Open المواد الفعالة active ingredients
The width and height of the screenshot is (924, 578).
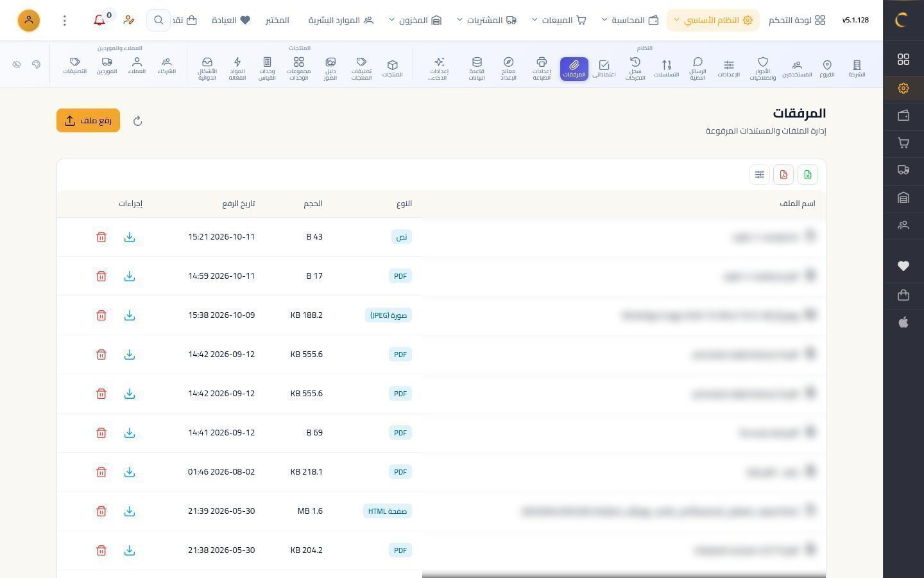pyautogui.click(x=237, y=69)
